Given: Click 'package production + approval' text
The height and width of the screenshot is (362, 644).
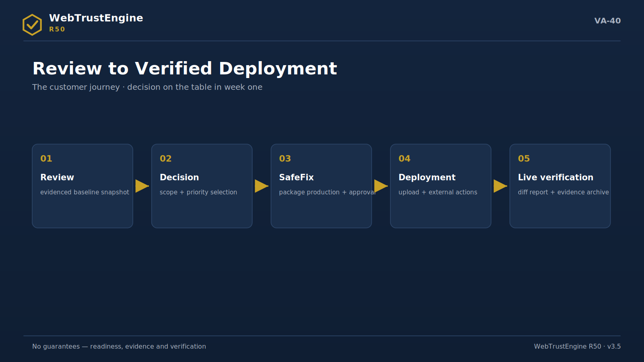Looking at the screenshot, I should [327, 192].
